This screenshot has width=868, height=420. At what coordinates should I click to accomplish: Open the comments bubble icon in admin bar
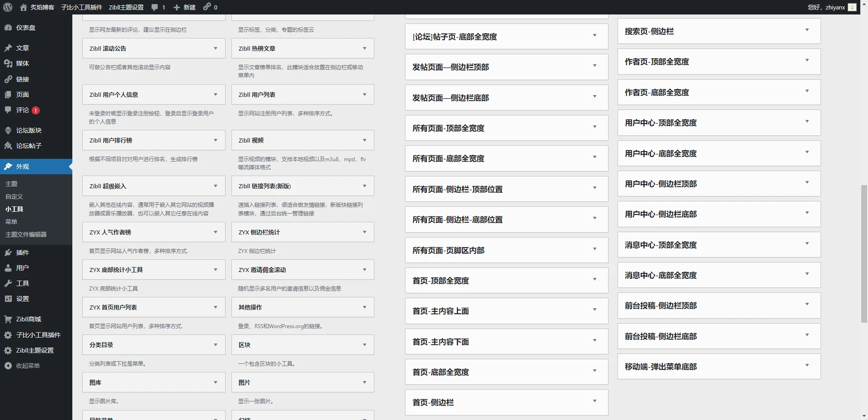[x=155, y=7]
